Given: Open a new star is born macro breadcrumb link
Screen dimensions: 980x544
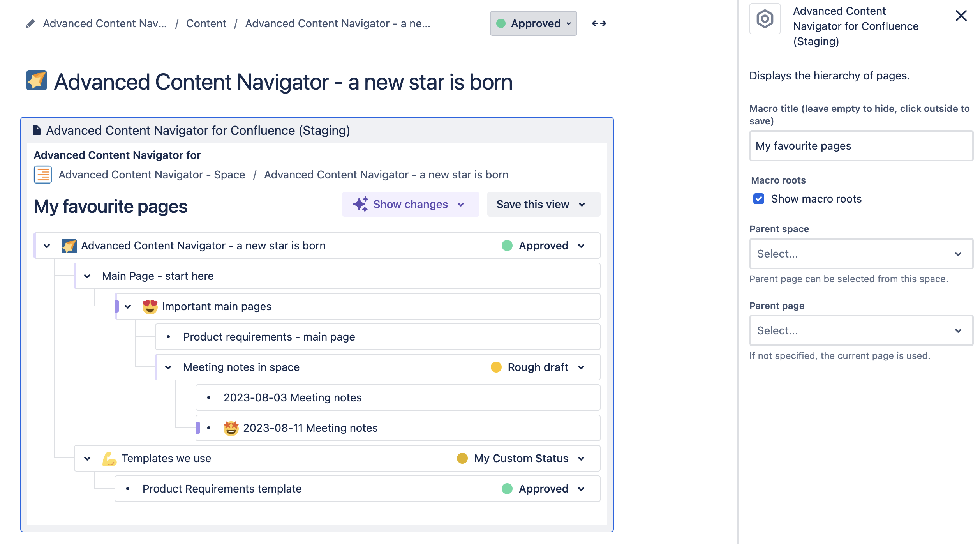Looking at the screenshot, I should point(386,175).
